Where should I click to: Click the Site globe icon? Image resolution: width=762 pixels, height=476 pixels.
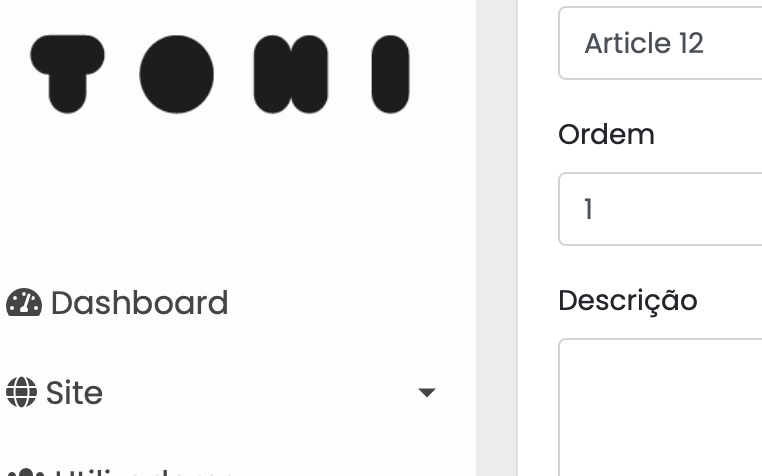point(21,392)
